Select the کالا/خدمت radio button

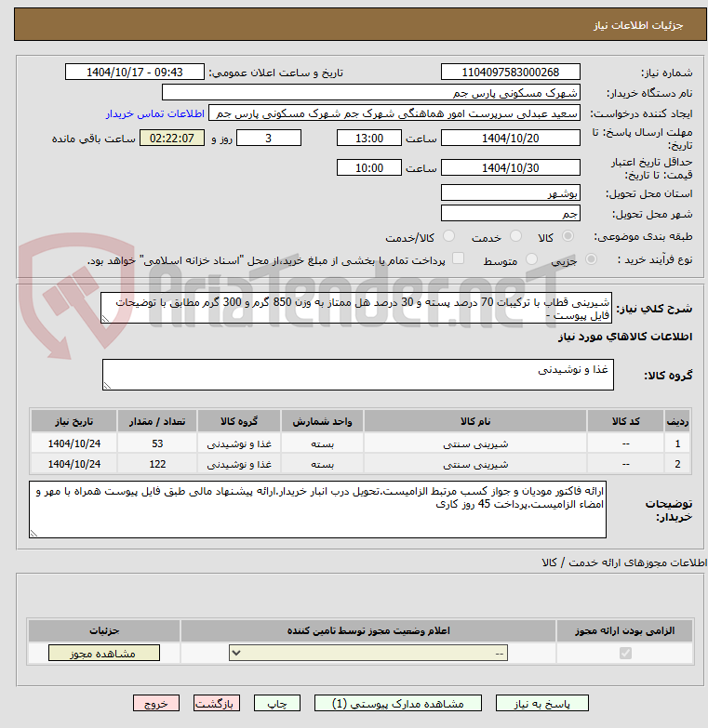(x=448, y=236)
